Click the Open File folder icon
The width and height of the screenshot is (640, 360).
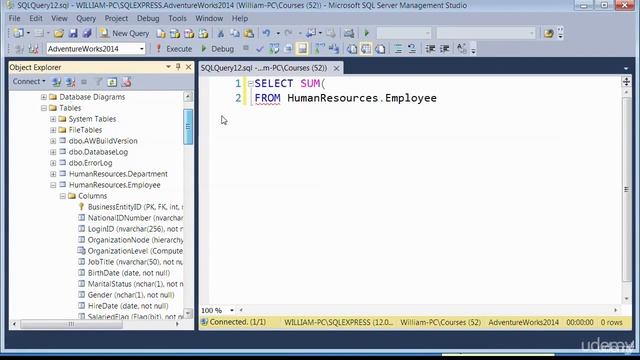[x=59, y=33]
